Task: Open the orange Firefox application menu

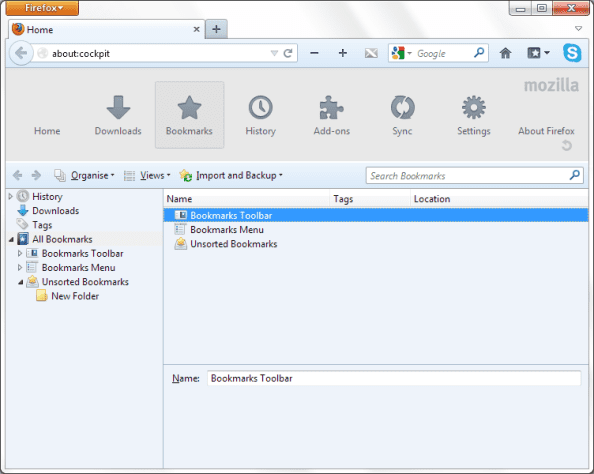Action: click(42, 8)
